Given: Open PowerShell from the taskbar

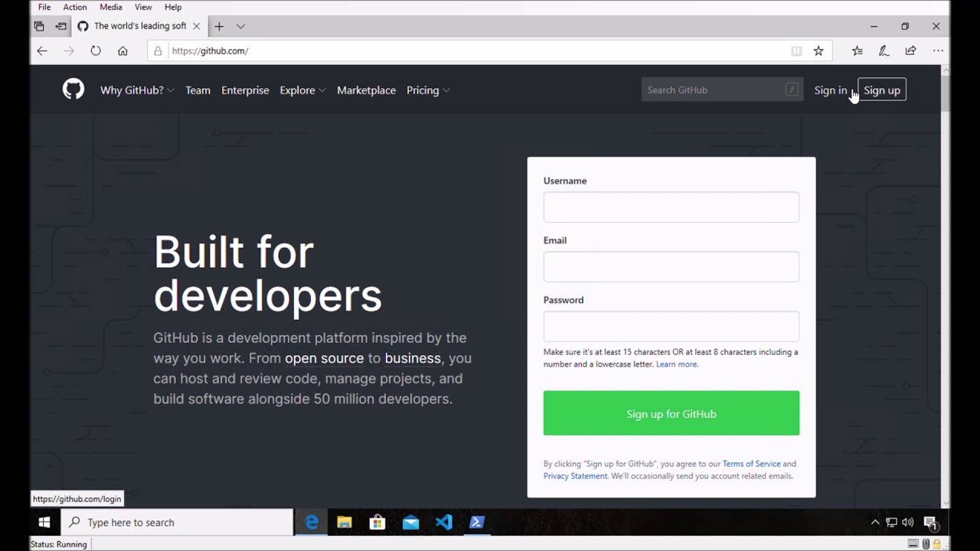Looking at the screenshot, I should point(477,522).
